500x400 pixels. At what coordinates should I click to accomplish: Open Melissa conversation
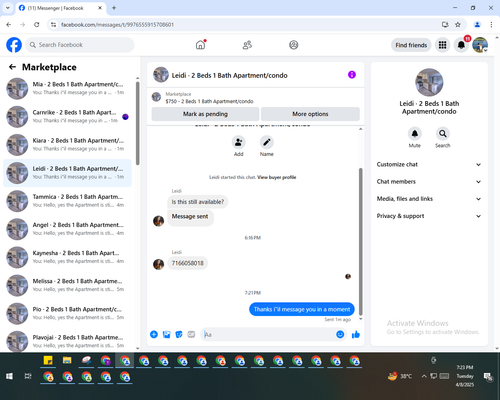coord(67,285)
